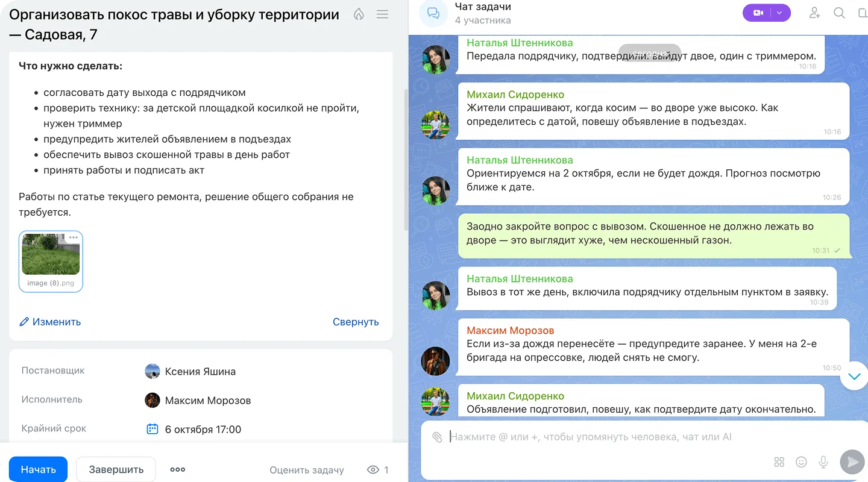868x482 pixels.
Task: Click the Начать button
Action: click(38, 469)
